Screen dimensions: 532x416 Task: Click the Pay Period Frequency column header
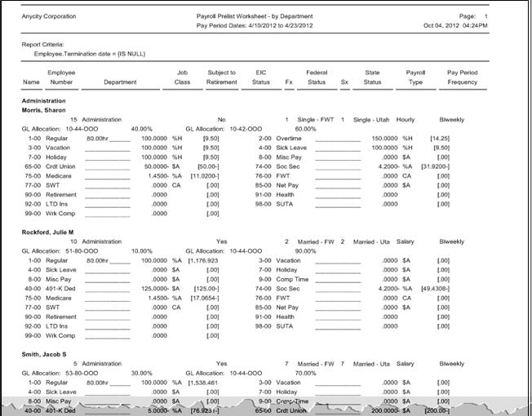(x=462, y=77)
